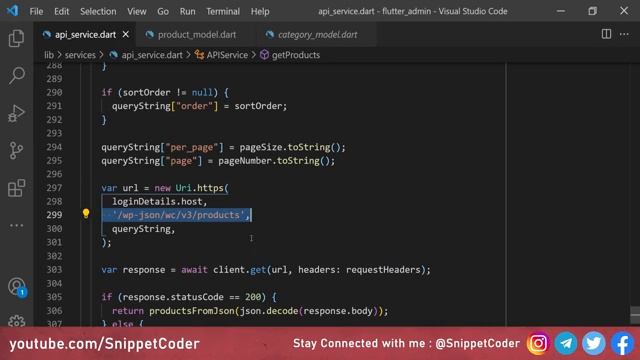640x360 pixels.
Task: Split the editor to the right
Action: coord(606,34)
